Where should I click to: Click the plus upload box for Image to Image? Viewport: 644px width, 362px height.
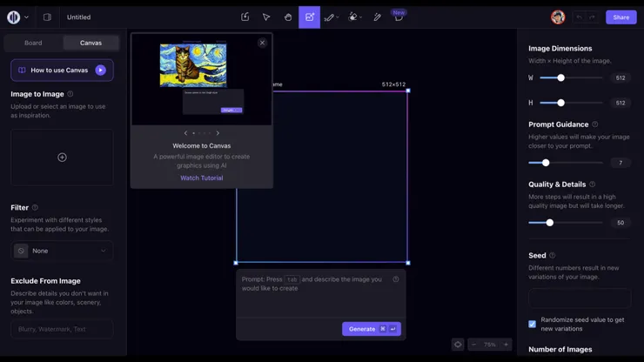tap(62, 158)
